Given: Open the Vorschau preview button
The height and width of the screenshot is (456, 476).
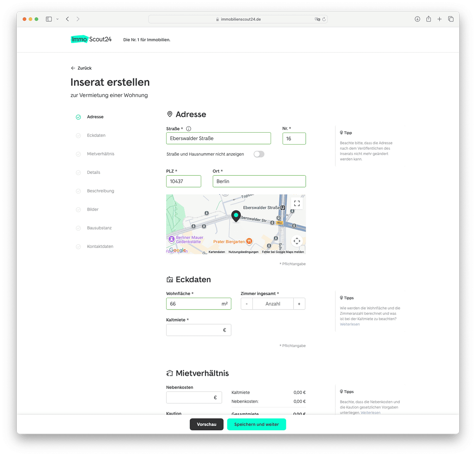Looking at the screenshot, I should (206, 424).
